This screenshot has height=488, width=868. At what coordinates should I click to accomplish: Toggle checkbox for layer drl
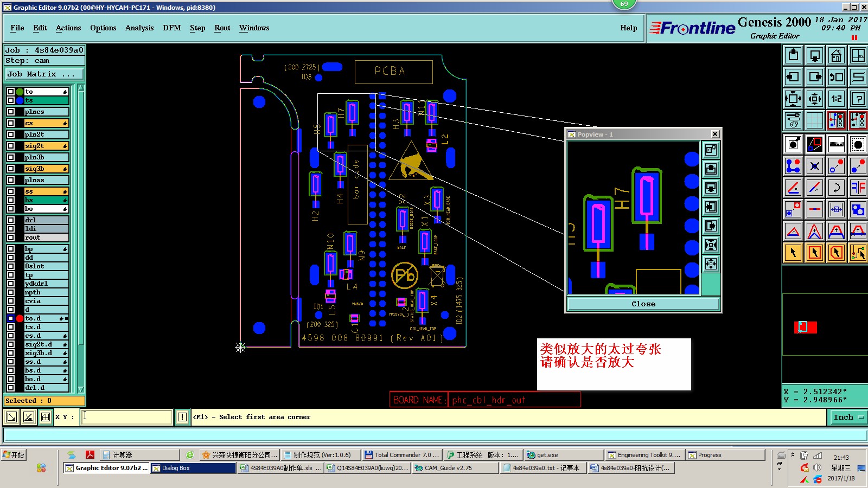pos(10,220)
